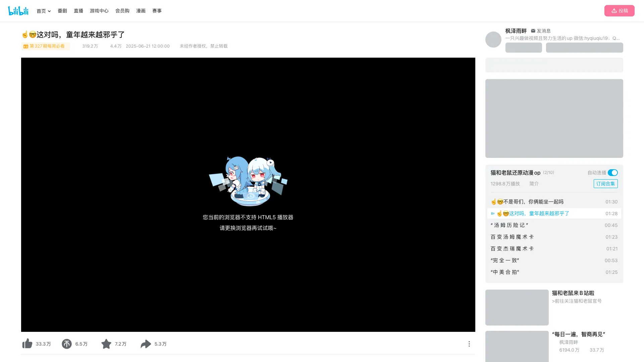Screen dimensions: 644x362
Task: Click the large gray ad placeholder banner
Action: [x=554, y=118]
